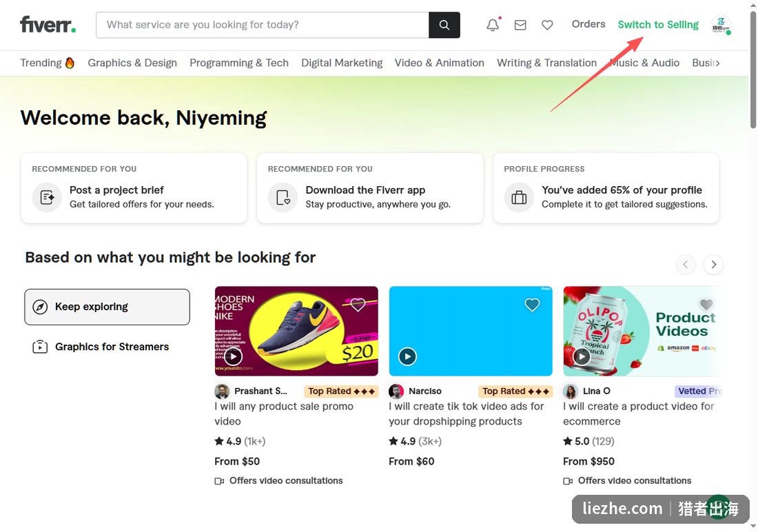Image resolution: width=758 pixels, height=532 pixels.
Task: Click the page vertical scrollbar
Action: pyautogui.click(x=753, y=70)
